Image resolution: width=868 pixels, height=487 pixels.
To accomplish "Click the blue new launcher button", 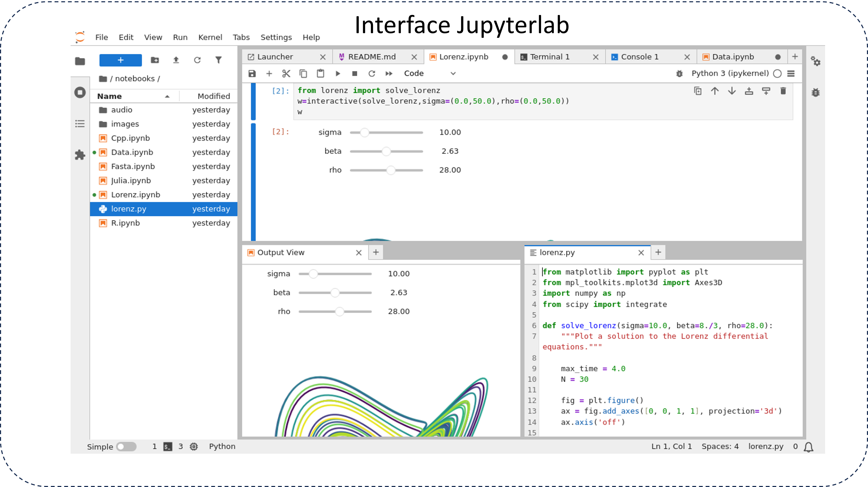I will pyautogui.click(x=120, y=60).
